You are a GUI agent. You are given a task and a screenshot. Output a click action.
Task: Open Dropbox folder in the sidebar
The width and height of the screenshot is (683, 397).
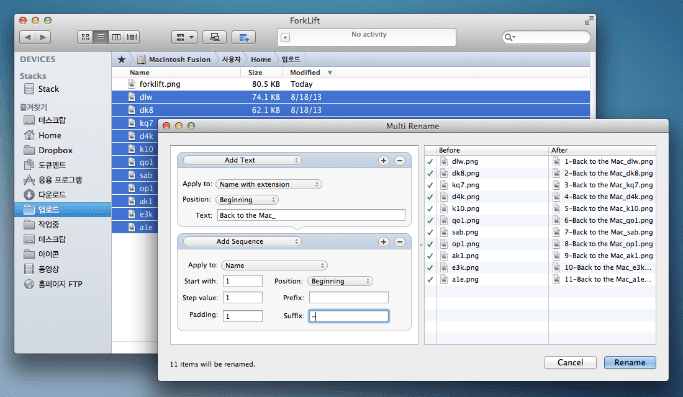(48, 150)
